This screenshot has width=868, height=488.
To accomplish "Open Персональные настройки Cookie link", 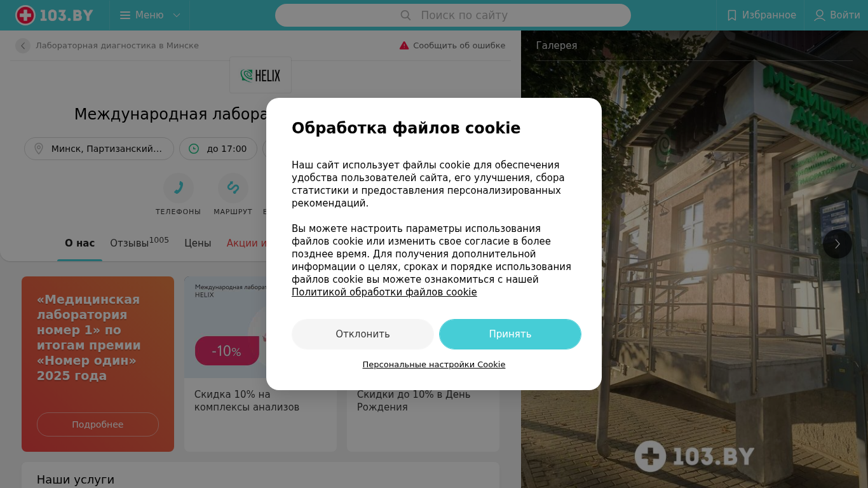I will 434,365.
